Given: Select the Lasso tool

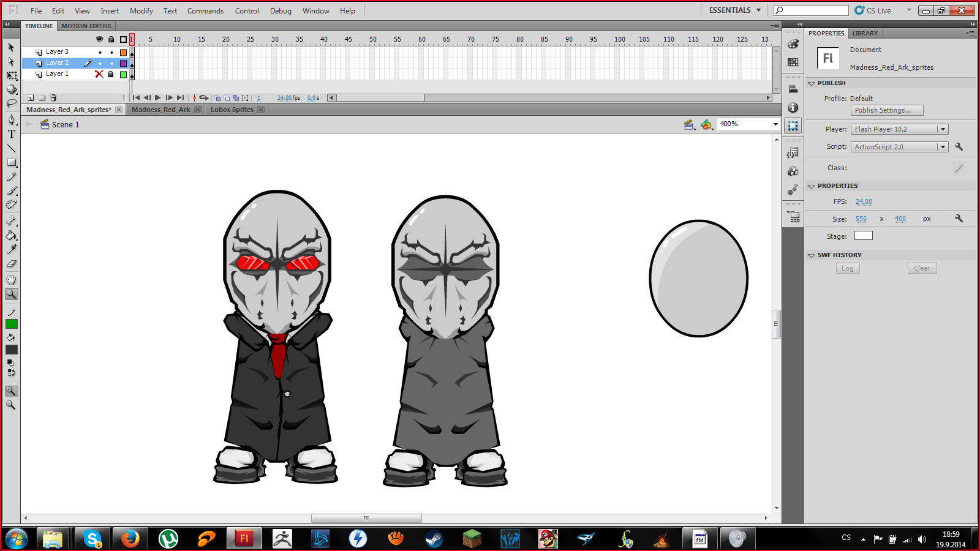Looking at the screenshot, I should pos(12,104).
